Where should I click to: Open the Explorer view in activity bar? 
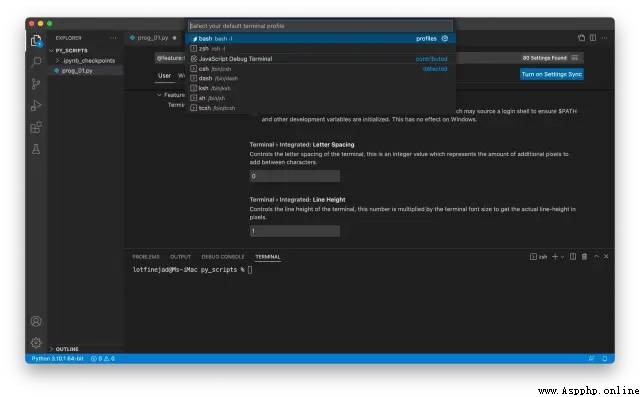coord(36,41)
